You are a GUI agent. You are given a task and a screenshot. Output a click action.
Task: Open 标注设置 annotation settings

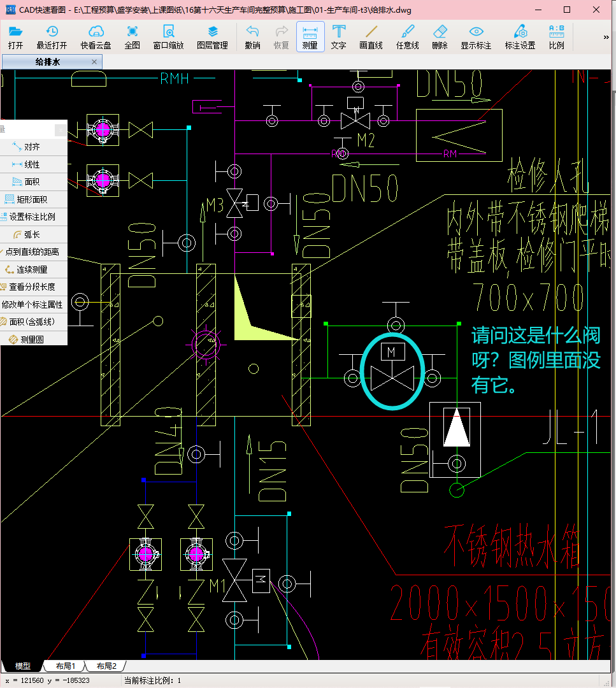click(520, 37)
